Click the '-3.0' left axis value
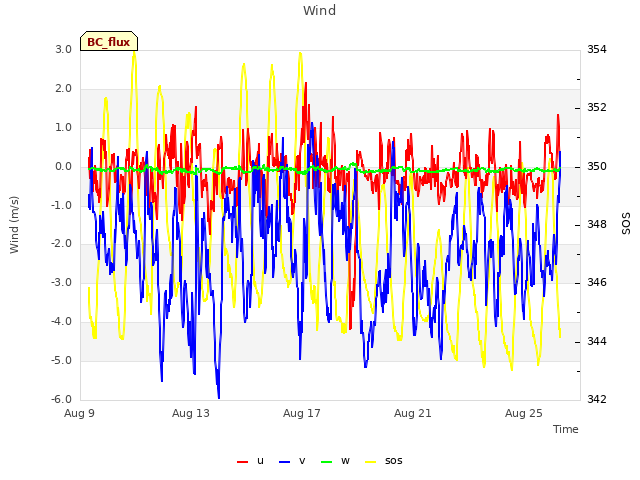 pyautogui.click(x=62, y=283)
